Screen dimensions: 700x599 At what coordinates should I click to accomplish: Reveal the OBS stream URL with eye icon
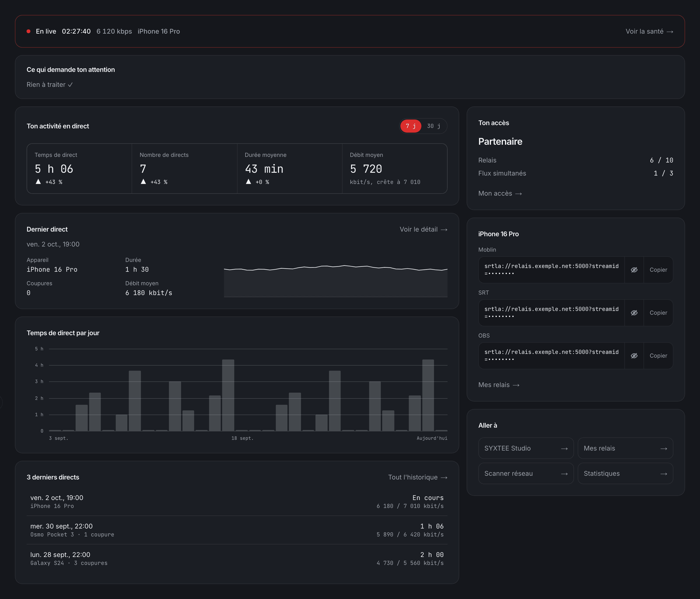[x=634, y=356]
